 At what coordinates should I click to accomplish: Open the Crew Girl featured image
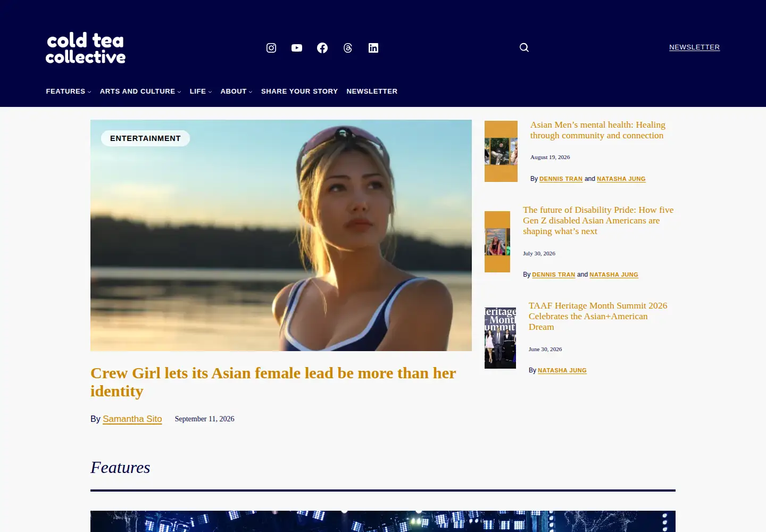pos(281,235)
